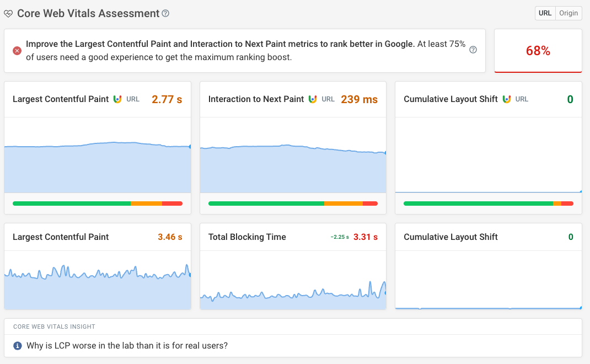
Task: Click the CrUX icon beside Cumulative Layout Shift
Action: pos(506,99)
